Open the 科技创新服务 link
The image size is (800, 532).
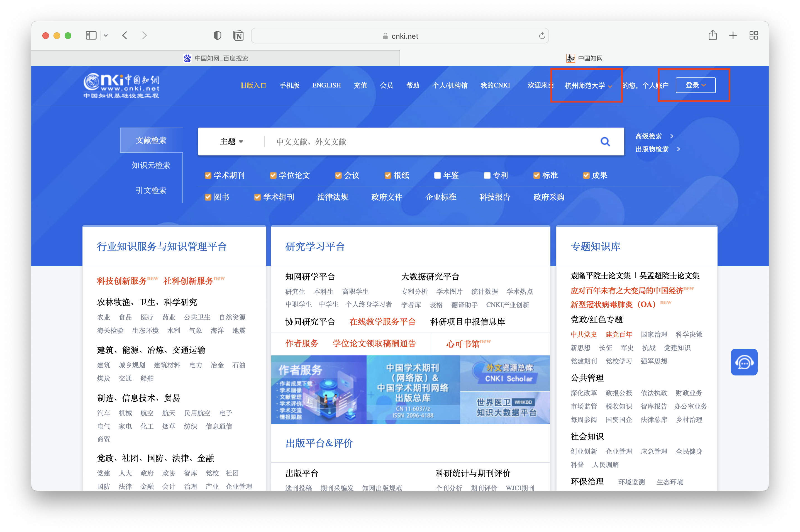[122, 281]
